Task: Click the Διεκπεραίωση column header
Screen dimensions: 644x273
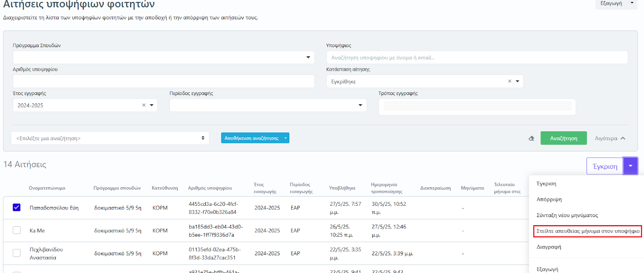Action: tap(436, 188)
